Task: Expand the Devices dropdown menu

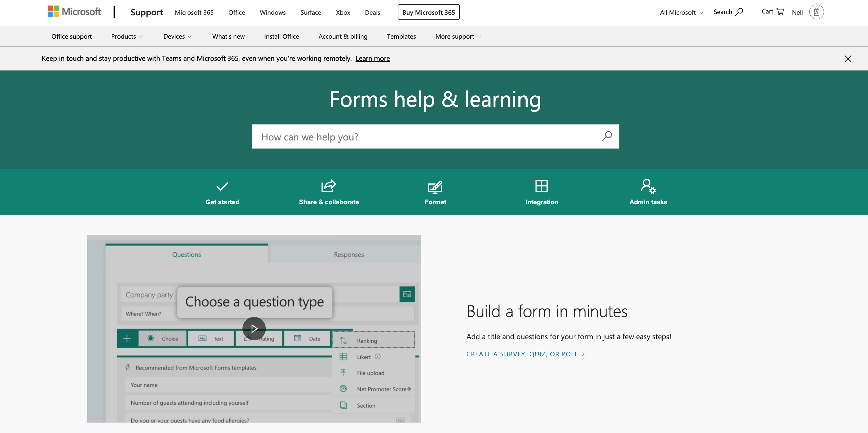Action: point(178,36)
